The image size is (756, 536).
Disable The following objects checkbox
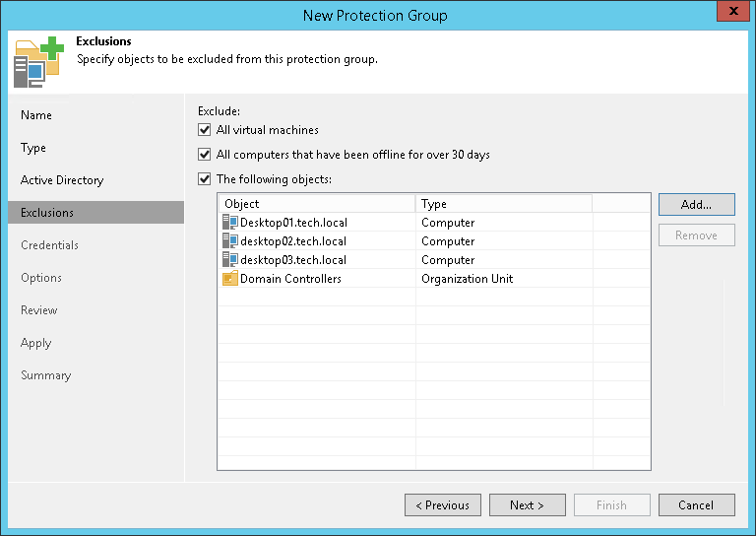[205, 179]
